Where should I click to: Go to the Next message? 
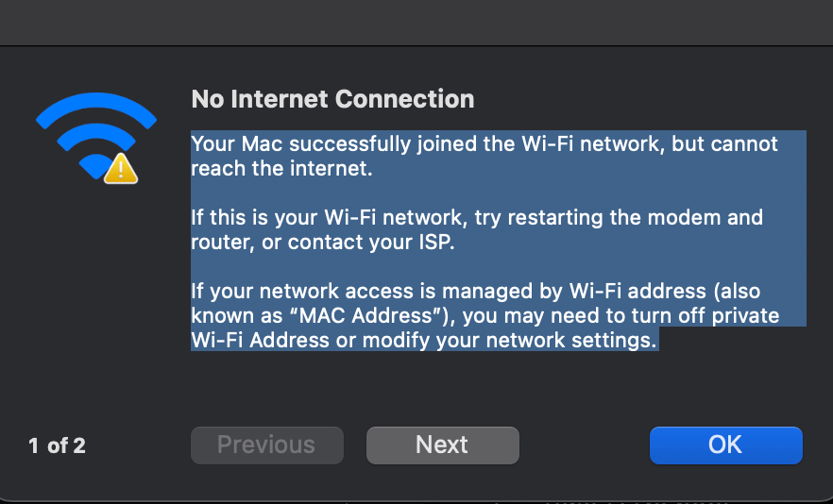[x=442, y=445]
